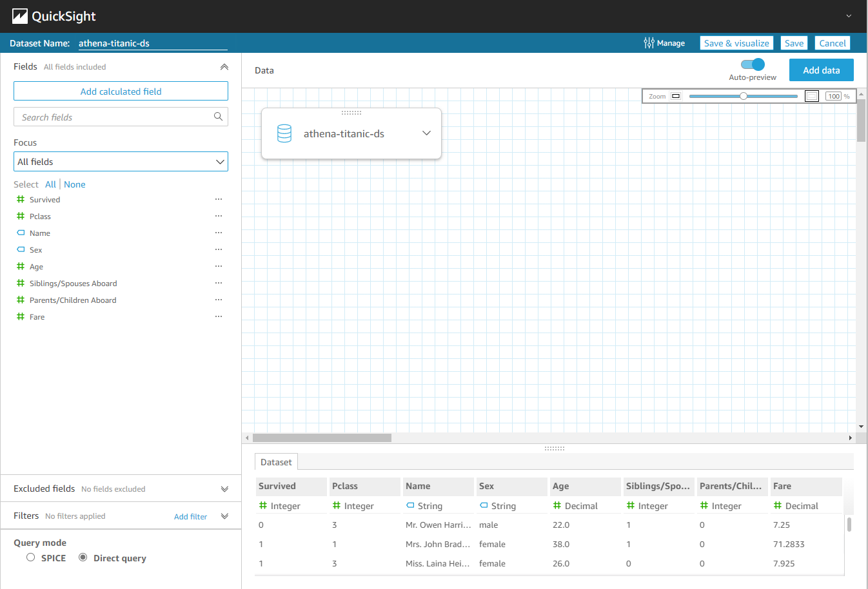Change the String data type of the Name column
Viewport: 868px width, 589px height.
tap(424, 506)
